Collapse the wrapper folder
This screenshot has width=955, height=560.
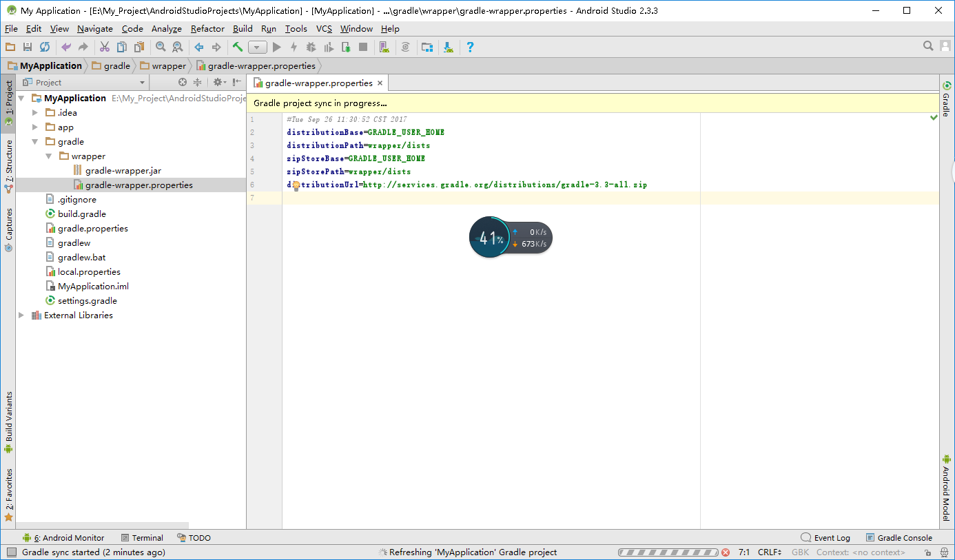(x=48, y=156)
